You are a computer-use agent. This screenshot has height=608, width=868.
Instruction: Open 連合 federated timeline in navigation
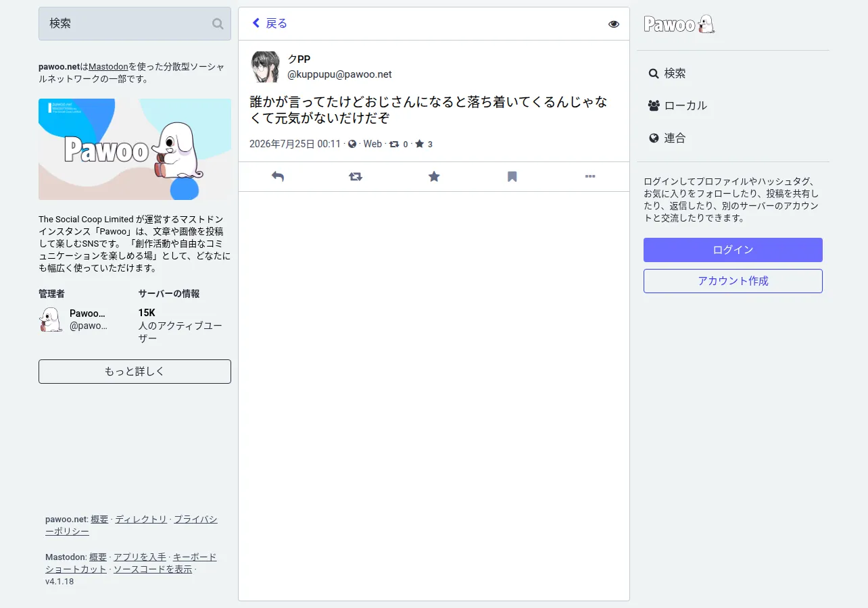point(667,138)
